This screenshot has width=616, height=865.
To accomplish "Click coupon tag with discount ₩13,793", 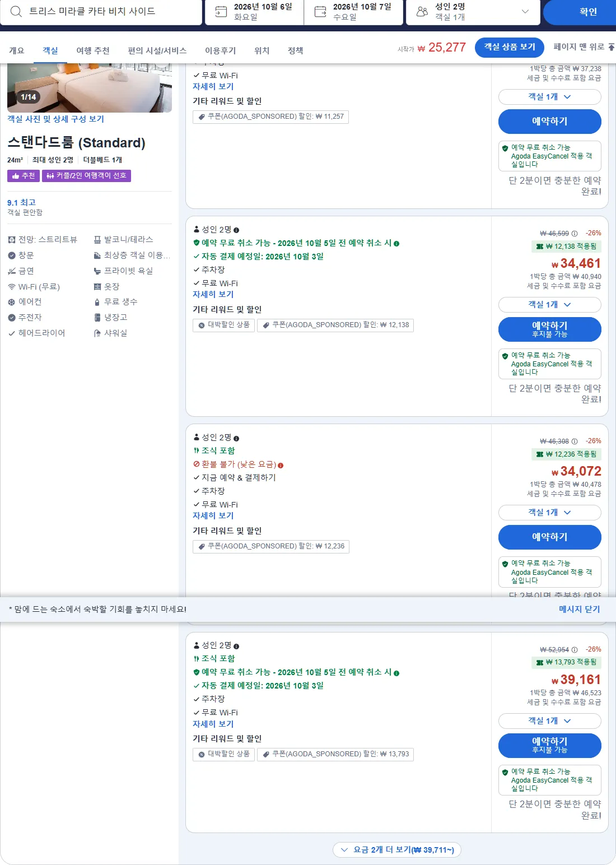I will pos(335,754).
